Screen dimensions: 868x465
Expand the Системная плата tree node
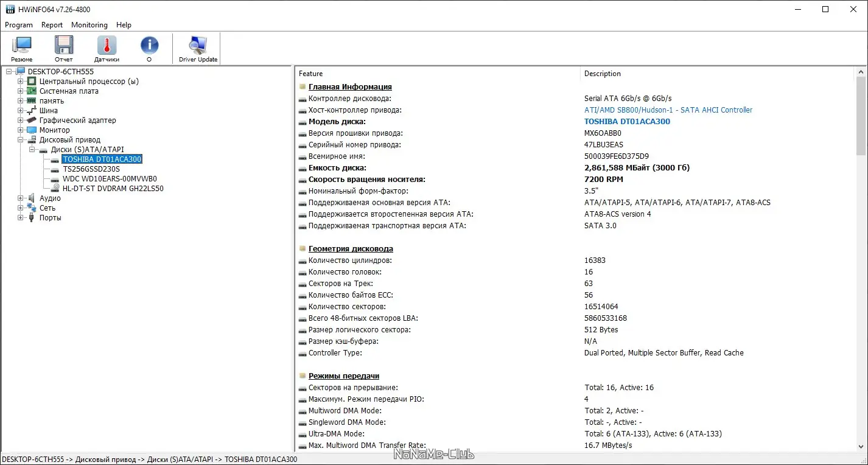click(21, 91)
